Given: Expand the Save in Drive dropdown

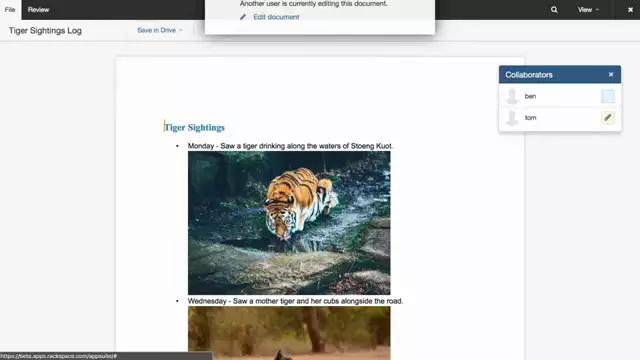Looking at the screenshot, I should 160,30.
